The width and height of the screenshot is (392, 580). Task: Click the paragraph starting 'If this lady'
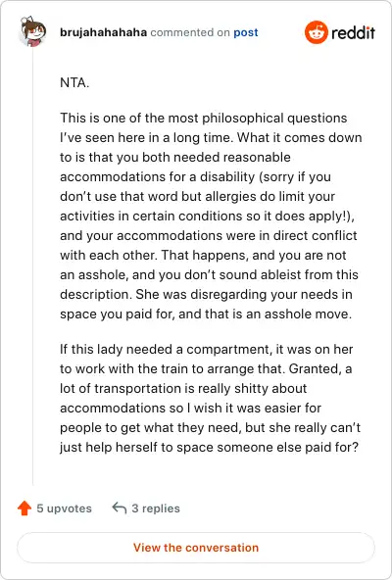coord(210,398)
